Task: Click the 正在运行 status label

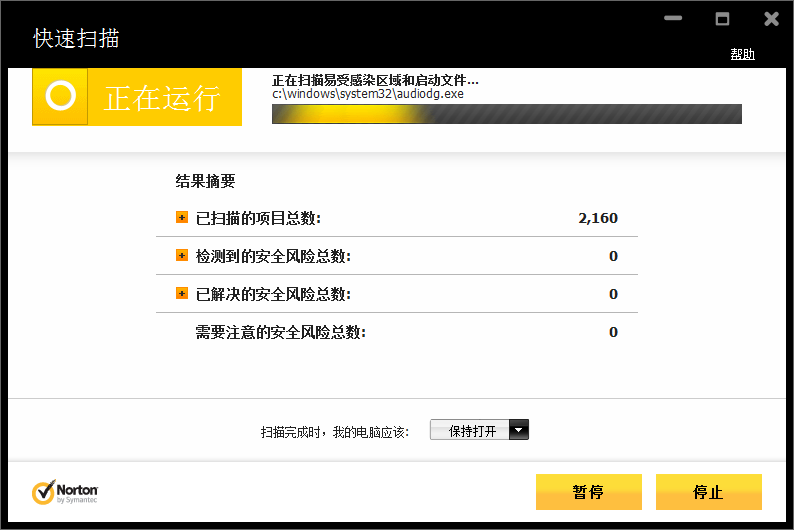Action: (x=162, y=98)
